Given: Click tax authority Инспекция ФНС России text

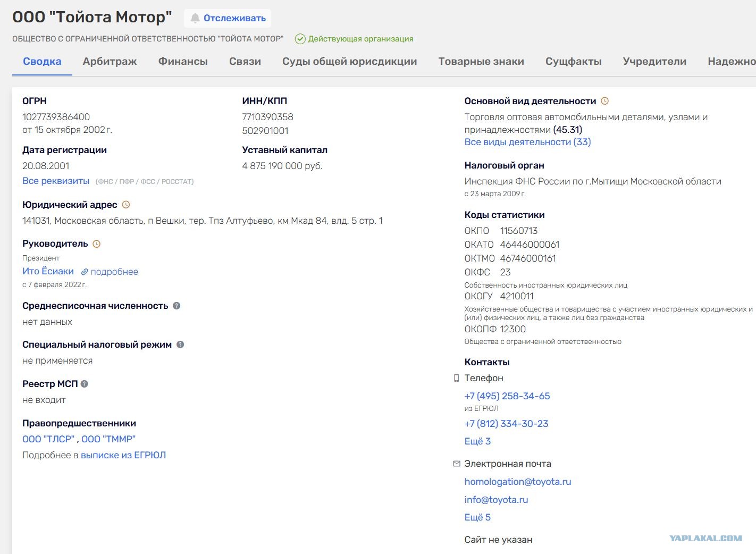Looking at the screenshot, I should (x=593, y=181).
